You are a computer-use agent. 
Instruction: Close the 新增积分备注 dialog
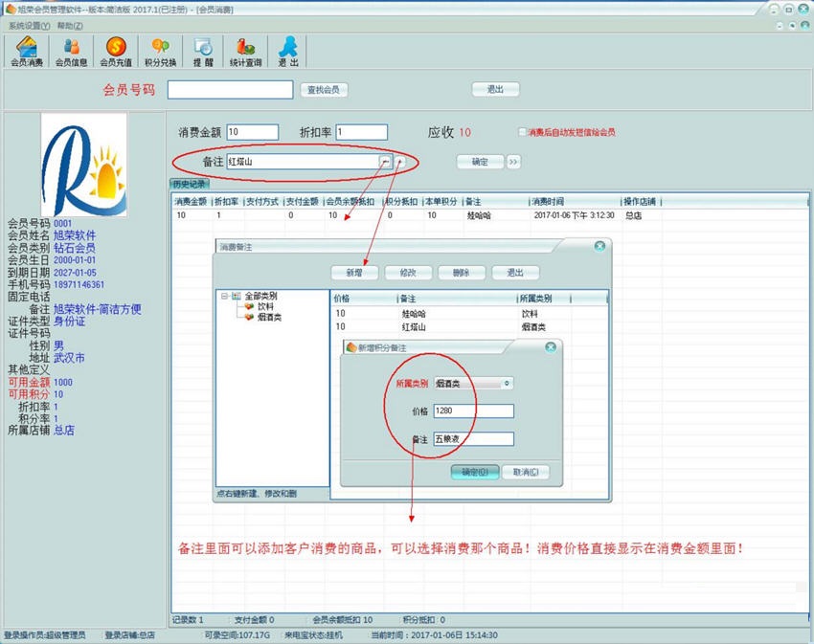[551, 346]
